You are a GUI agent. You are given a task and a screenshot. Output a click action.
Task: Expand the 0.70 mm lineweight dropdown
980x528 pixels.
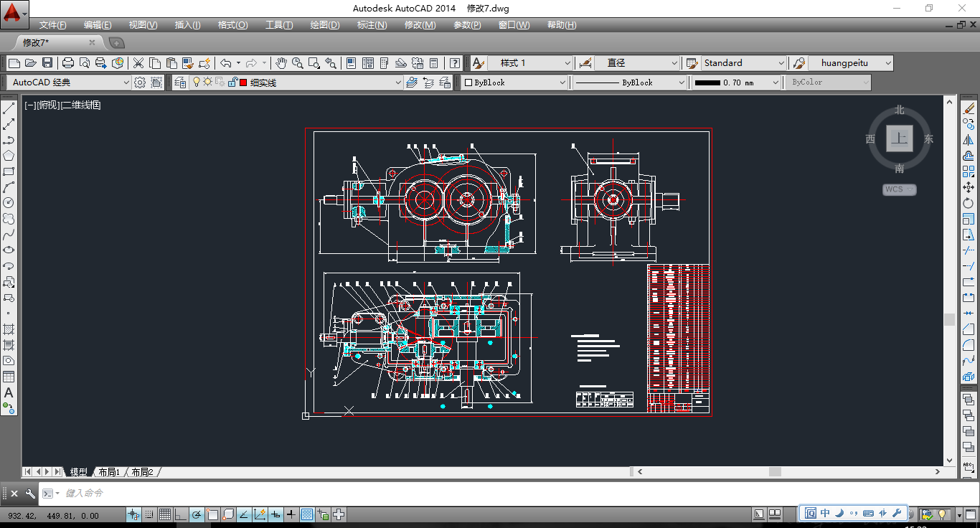(x=775, y=82)
